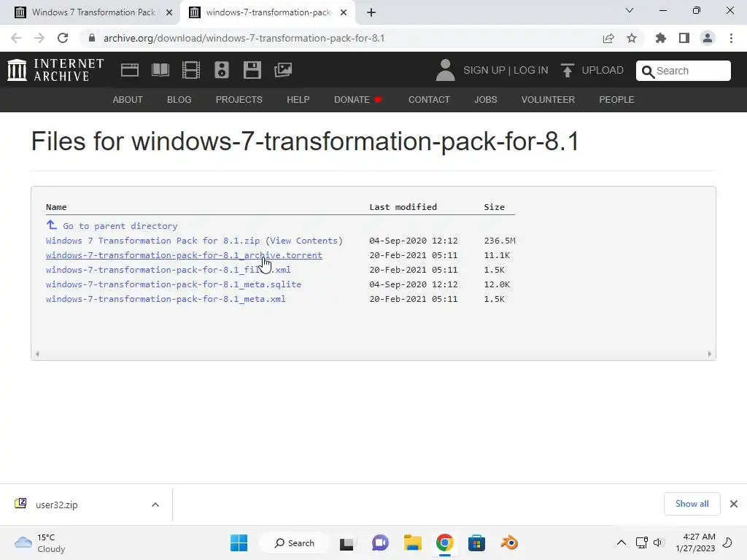Click the user avatar icon beside Sign Up

click(446, 70)
